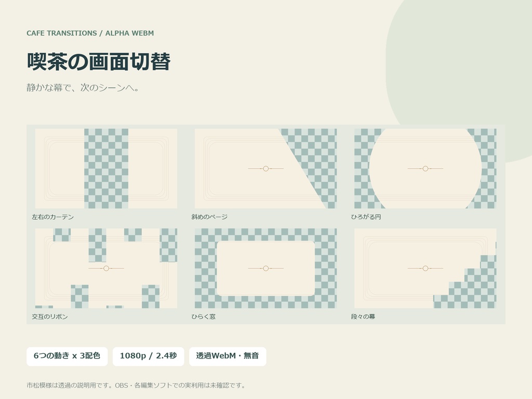This screenshot has height=399, width=532.
Task: Click the ひらく窓 caption
Action: pyautogui.click(x=203, y=316)
